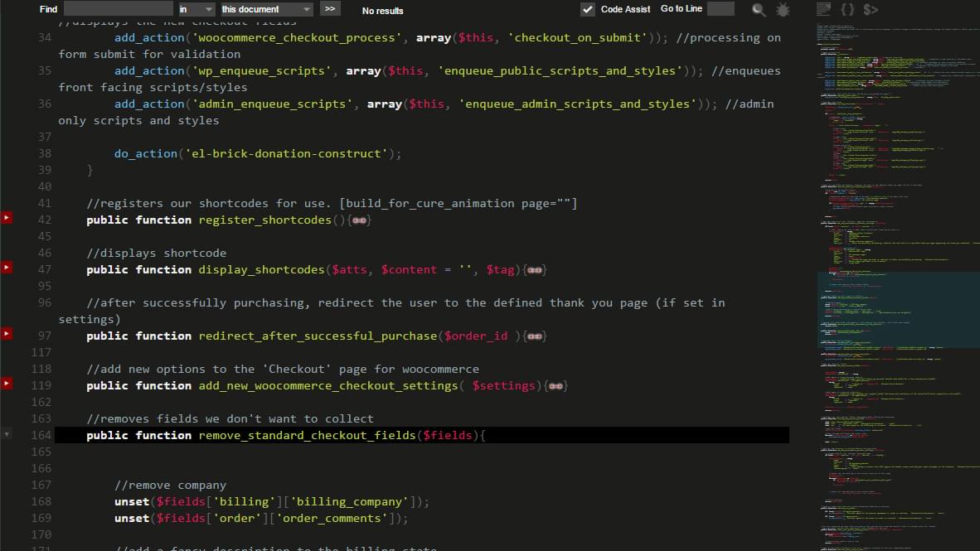
Task: Open the 'this document' search scope dropdown
Action: tap(266, 9)
